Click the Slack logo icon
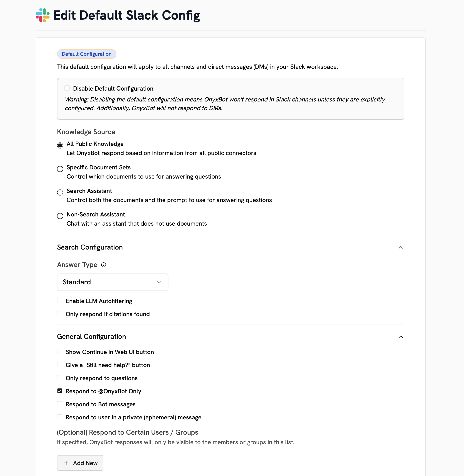Image resolution: width=464 pixels, height=476 pixels. (42, 15)
